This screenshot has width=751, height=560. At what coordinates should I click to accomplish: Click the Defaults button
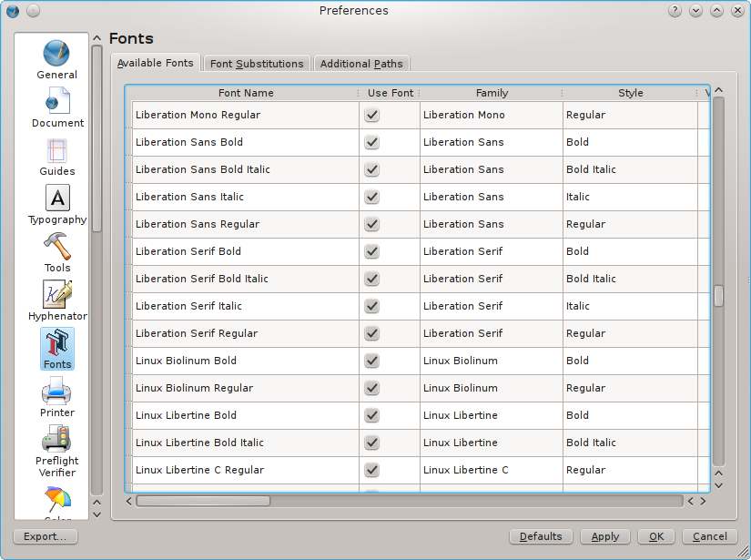pyautogui.click(x=541, y=536)
